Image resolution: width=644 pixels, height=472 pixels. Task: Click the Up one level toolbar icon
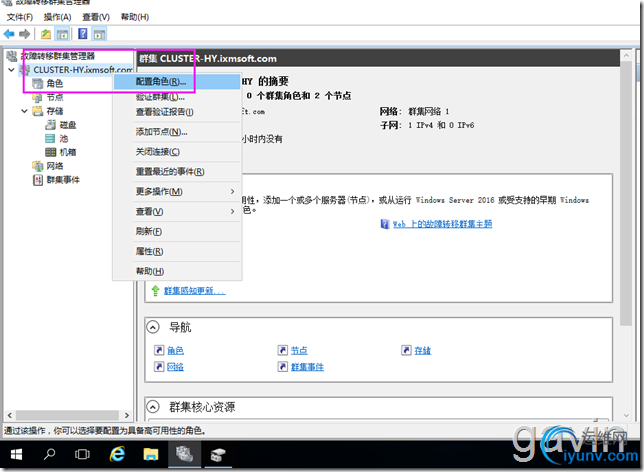tap(46, 34)
